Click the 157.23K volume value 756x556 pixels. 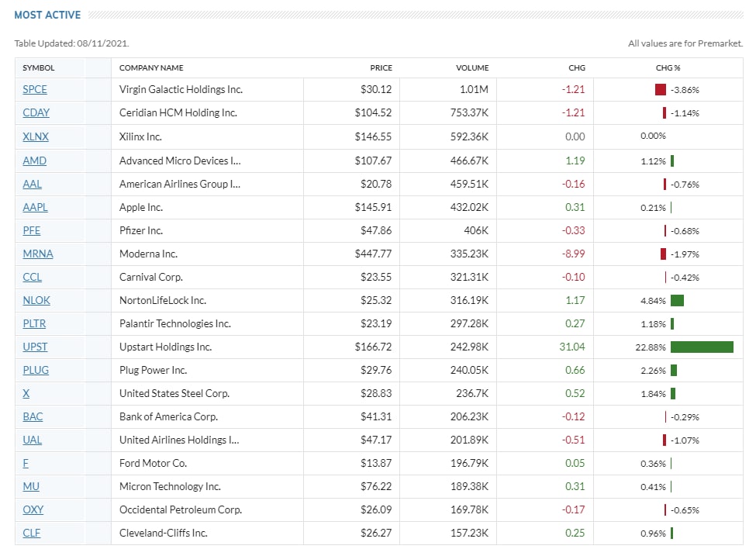(x=470, y=534)
